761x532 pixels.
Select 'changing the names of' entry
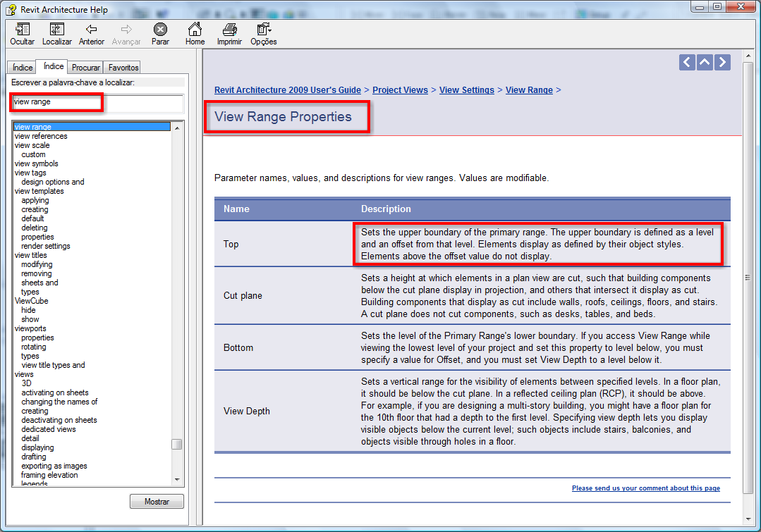[x=59, y=402]
